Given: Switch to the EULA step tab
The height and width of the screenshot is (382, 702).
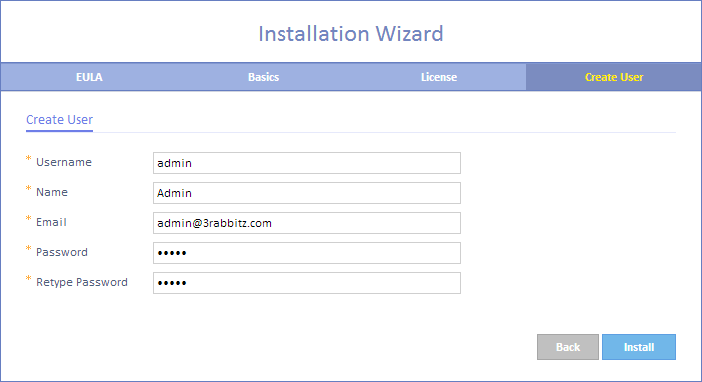Looking at the screenshot, I should pos(89,77).
